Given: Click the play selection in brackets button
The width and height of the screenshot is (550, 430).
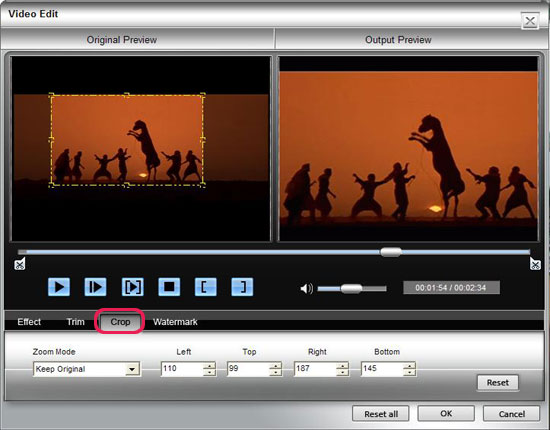Looking at the screenshot, I should (133, 287).
